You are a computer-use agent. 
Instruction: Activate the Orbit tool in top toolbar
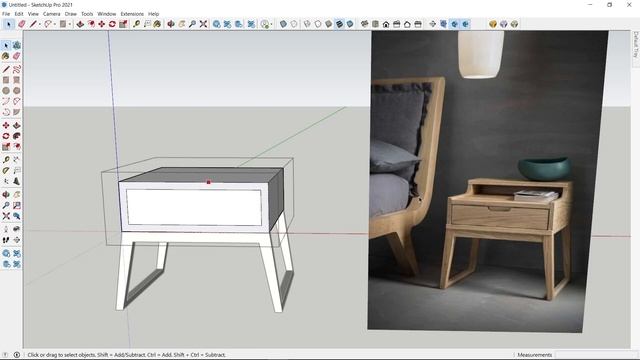[171, 24]
